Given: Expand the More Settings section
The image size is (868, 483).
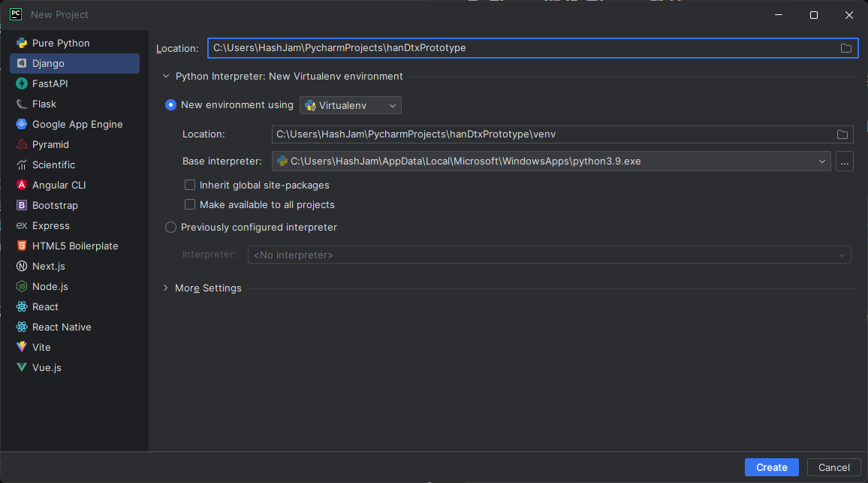Looking at the screenshot, I should 165,288.
